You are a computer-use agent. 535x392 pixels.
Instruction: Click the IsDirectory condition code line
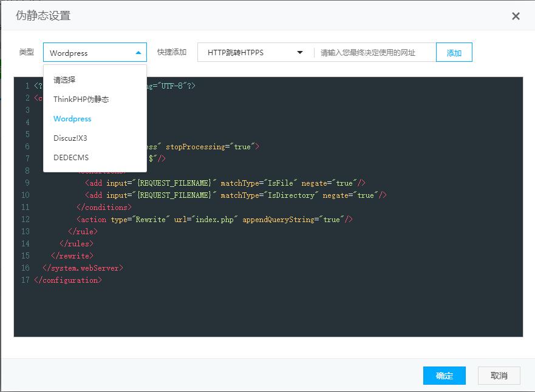tap(236, 195)
